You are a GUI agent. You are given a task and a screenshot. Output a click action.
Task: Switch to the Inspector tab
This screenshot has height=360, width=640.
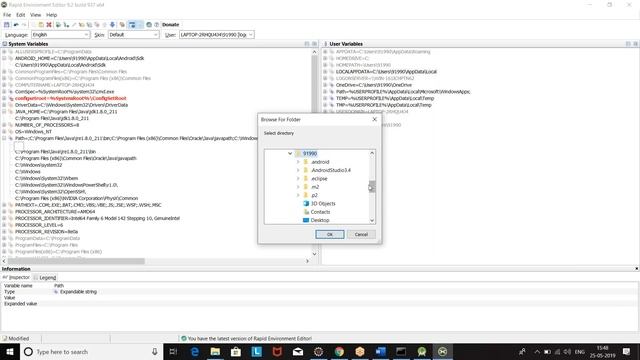coord(16,278)
